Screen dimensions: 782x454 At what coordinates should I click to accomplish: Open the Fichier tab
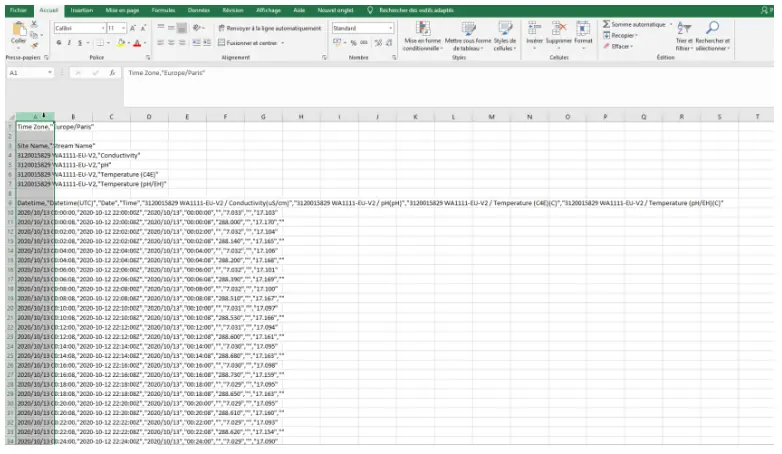[x=18, y=10]
